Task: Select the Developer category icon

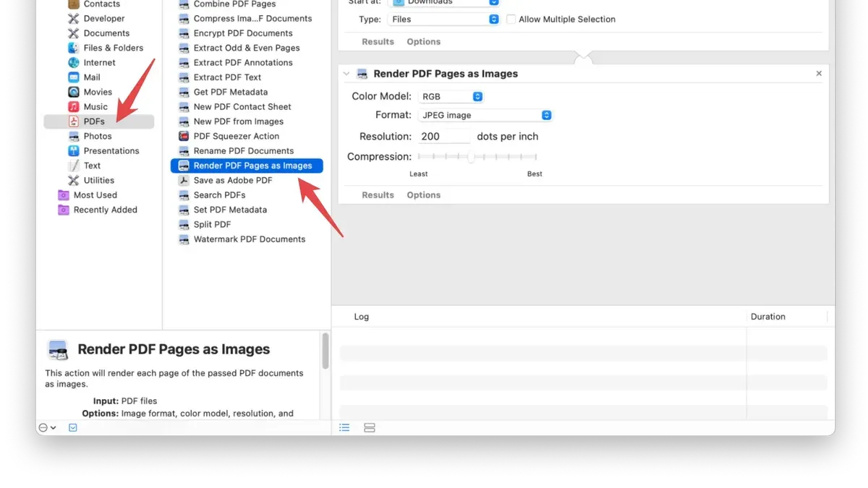Action: pos(74,19)
